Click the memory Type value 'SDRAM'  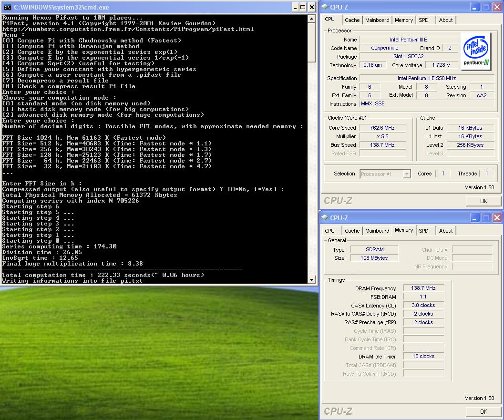[x=374, y=249]
